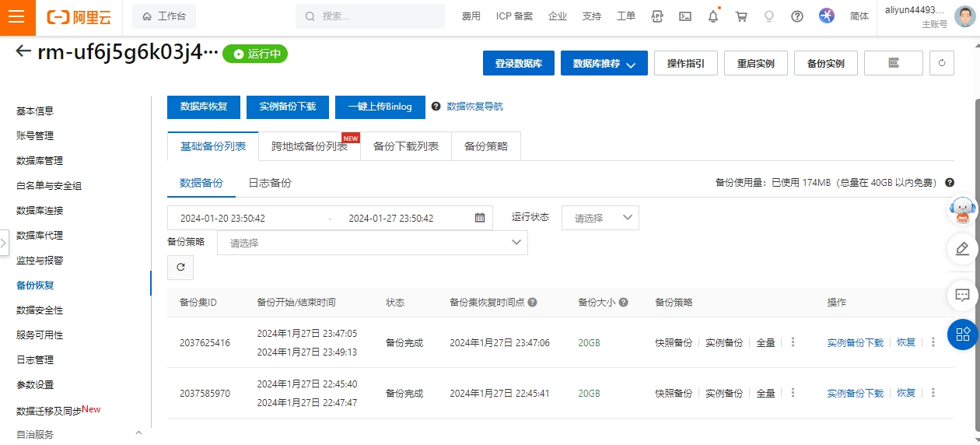Viewport: 980px width, 445px height.
Task: Open the shopping cart
Action: (x=741, y=16)
